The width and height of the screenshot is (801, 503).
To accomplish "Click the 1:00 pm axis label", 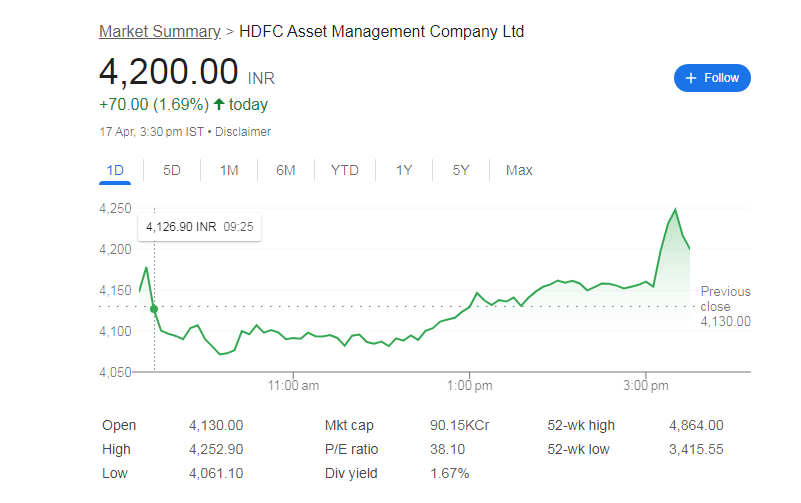I will click(x=469, y=386).
